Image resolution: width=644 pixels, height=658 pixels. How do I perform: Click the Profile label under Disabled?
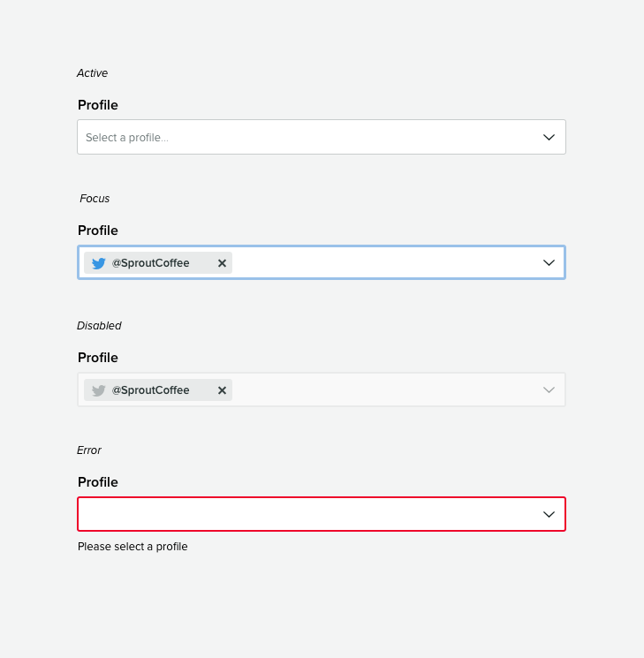[x=98, y=358]
